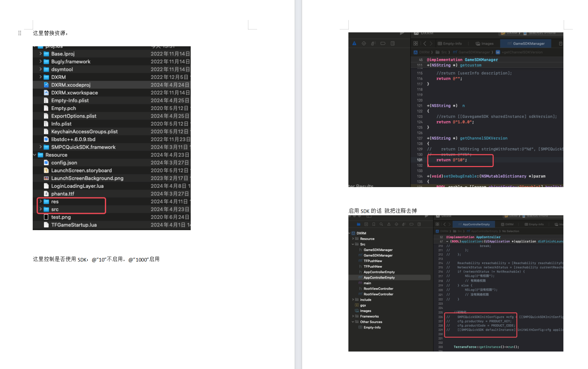Select the project navigator folder icon
Viewport: 588px width, 369px height.
358,224
